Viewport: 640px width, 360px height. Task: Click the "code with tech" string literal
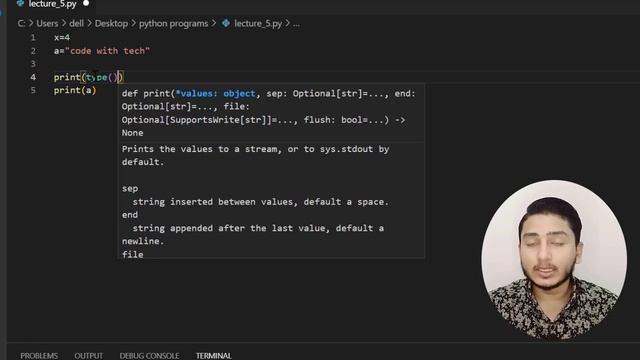pos(107,51)
